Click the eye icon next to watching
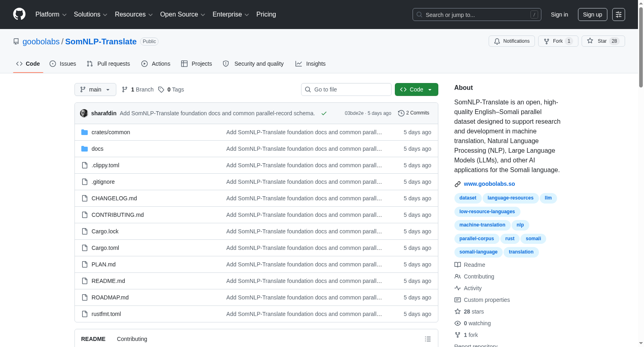The image size is (644, 347). (x=458, y=323)
